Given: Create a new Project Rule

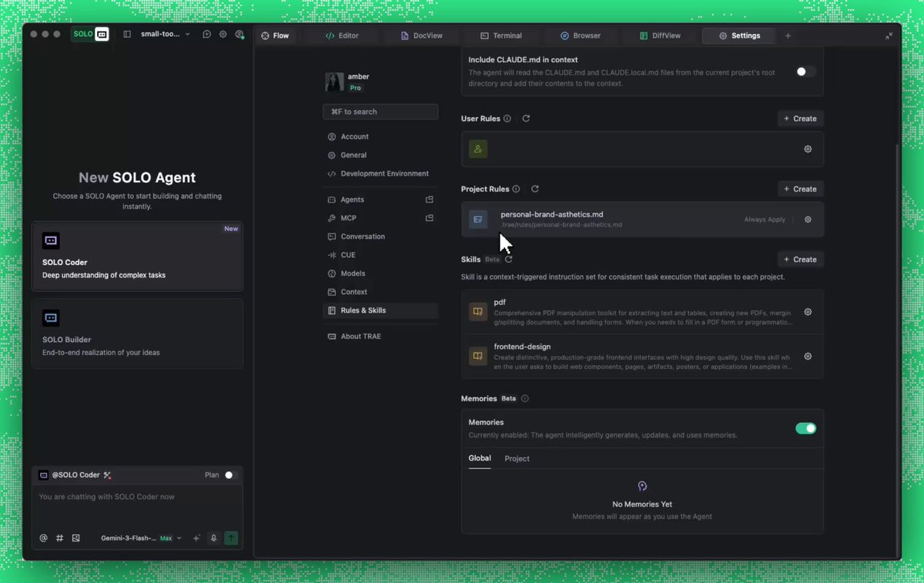Looking at the screenshot, I should [x=800, y=189].
